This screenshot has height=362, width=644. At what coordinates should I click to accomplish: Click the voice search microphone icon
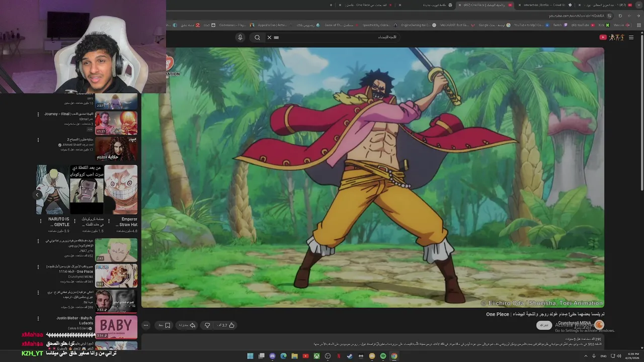(x=240, y=37)
